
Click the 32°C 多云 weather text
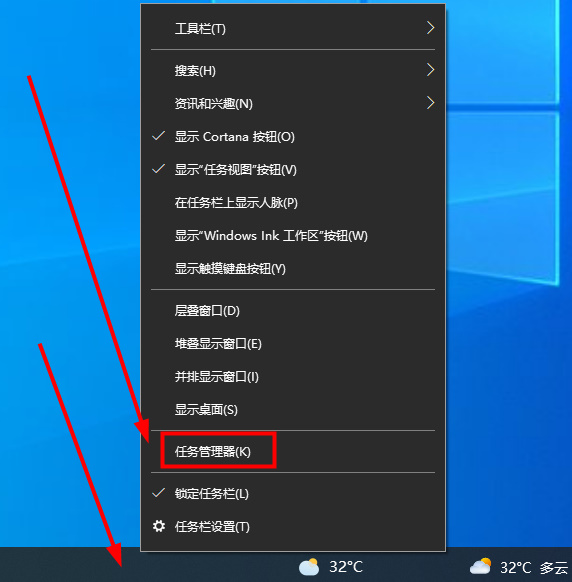[x=534, y=568]
